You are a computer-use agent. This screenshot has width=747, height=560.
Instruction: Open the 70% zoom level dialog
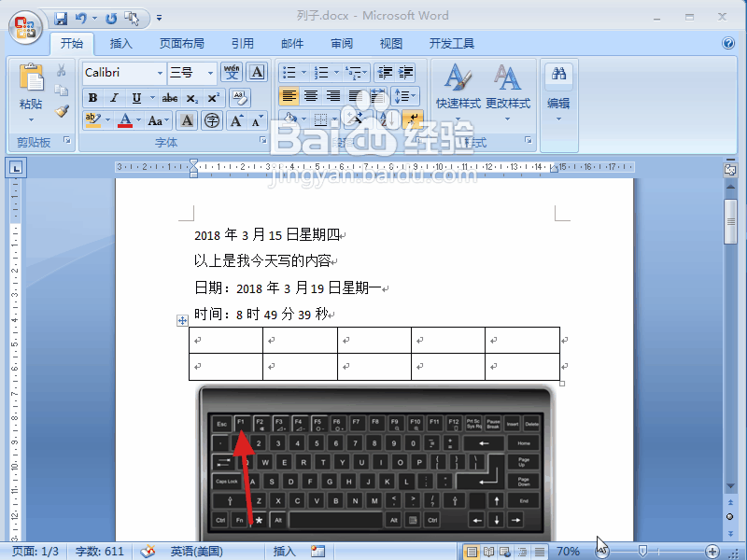pos(568,552)
